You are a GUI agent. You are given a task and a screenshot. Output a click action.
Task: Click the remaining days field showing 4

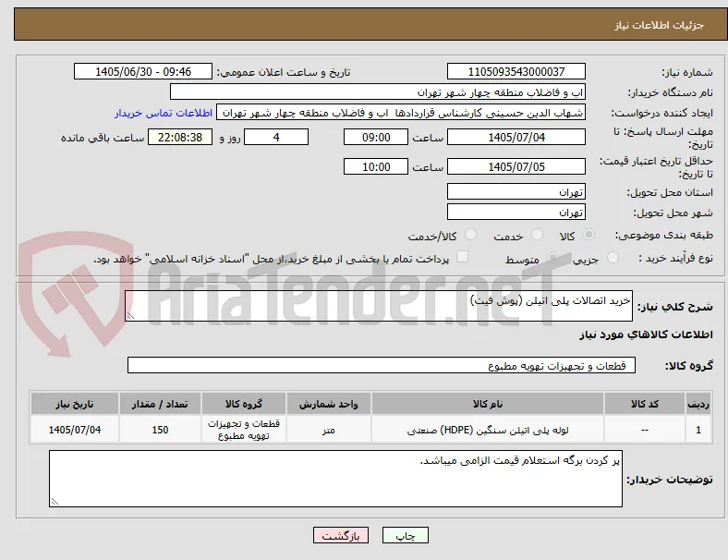click(276, 137)
